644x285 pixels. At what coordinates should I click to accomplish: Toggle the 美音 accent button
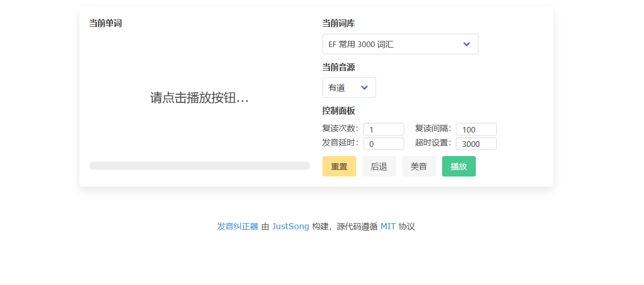[419, 166]
